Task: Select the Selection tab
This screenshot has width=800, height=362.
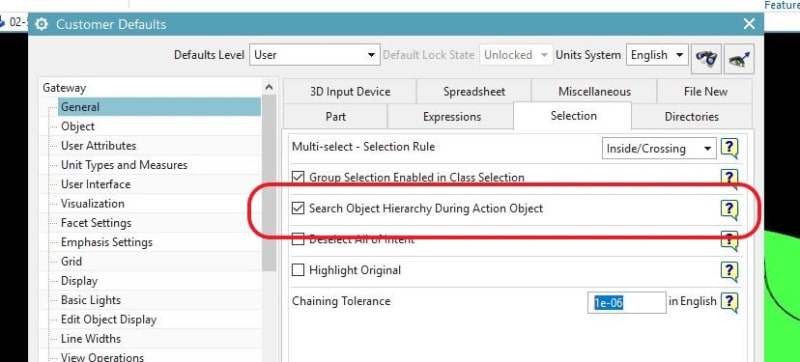Action: tap(573, 116)
